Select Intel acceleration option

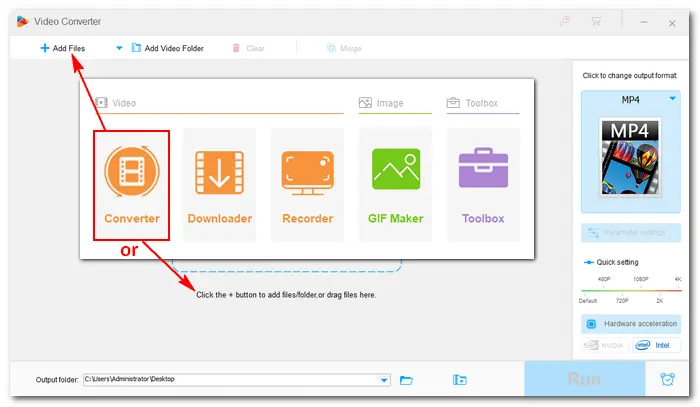point(656,345)
